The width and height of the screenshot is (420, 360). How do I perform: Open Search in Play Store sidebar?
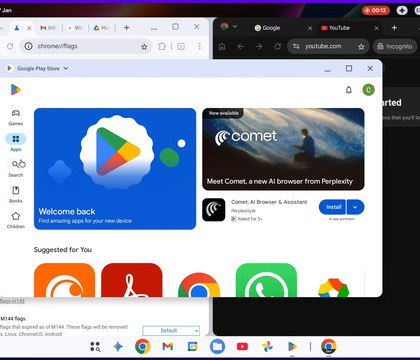16,168
